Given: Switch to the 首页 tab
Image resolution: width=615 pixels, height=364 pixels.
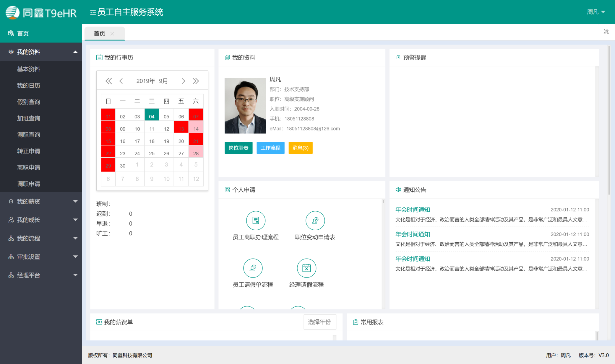Looking at the screenshot, I should tap(99, 33).
